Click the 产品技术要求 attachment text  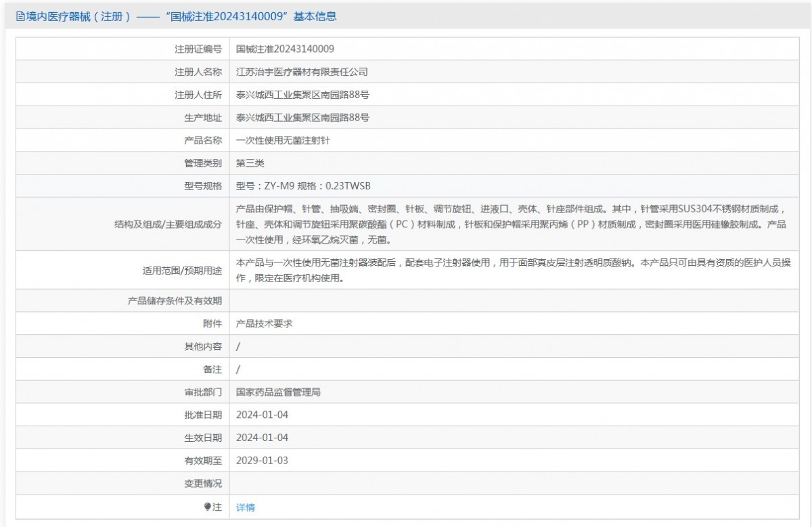click(264, 323)
